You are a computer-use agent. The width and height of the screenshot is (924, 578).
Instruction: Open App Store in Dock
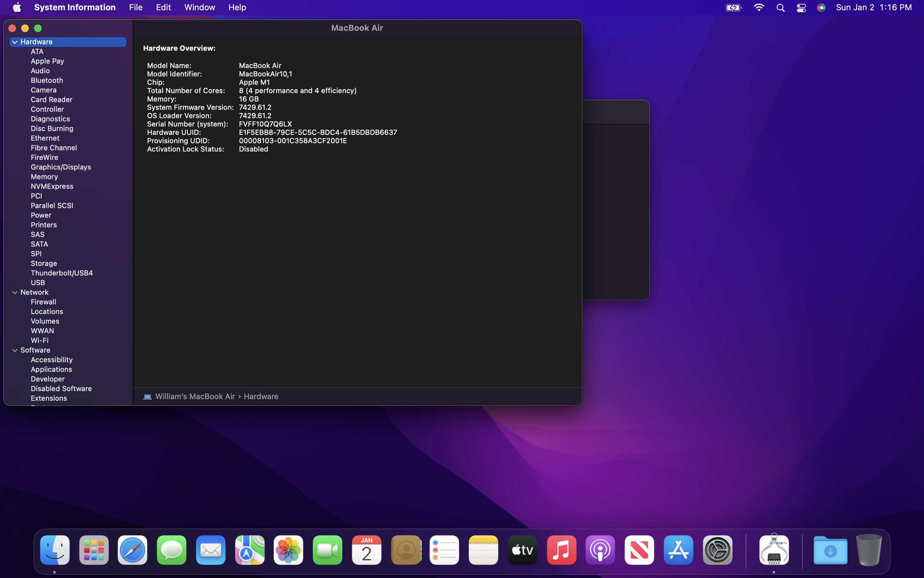coord(679,550)
